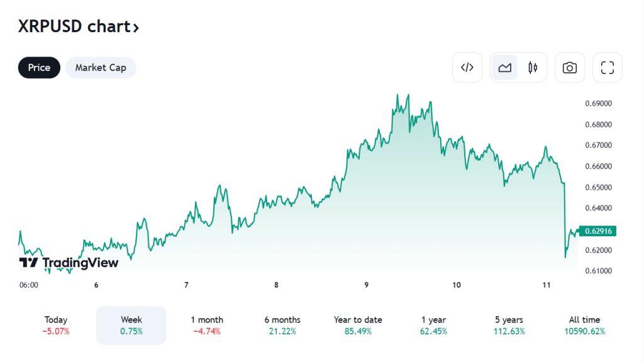This screenshot has height=362, width=644.
Task: Choose the Year to date range
Action: tap(358, 326)
